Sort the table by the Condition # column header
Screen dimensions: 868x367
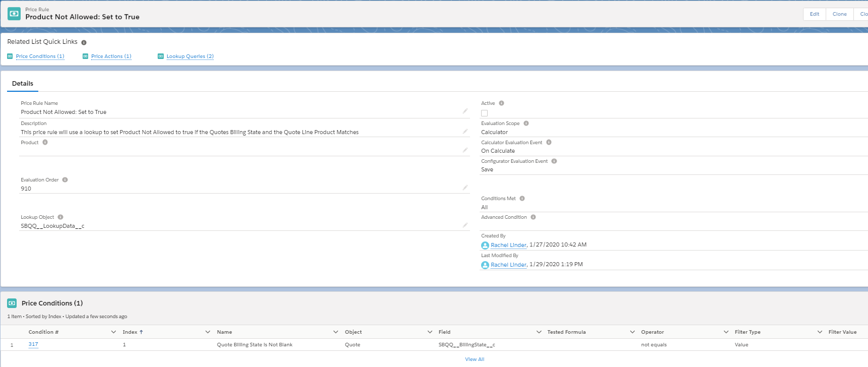(x=44, y=332)
